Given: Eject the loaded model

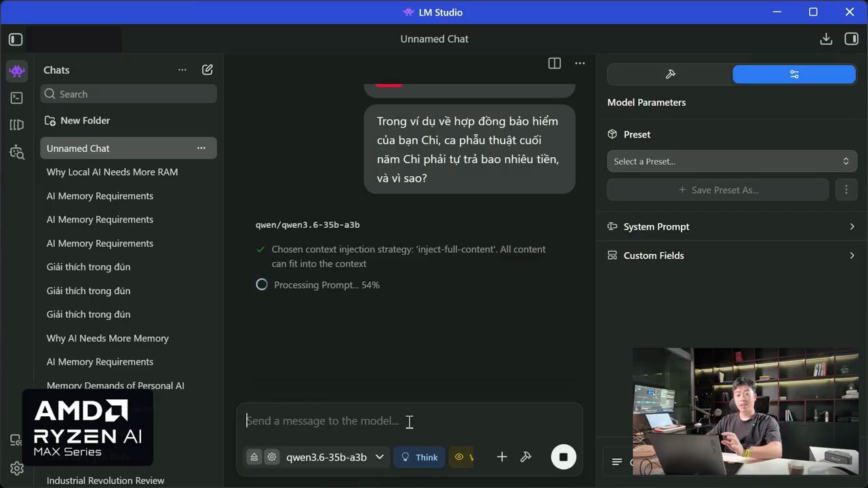Looking at the screenshot, I should click(x=254, y=457).
